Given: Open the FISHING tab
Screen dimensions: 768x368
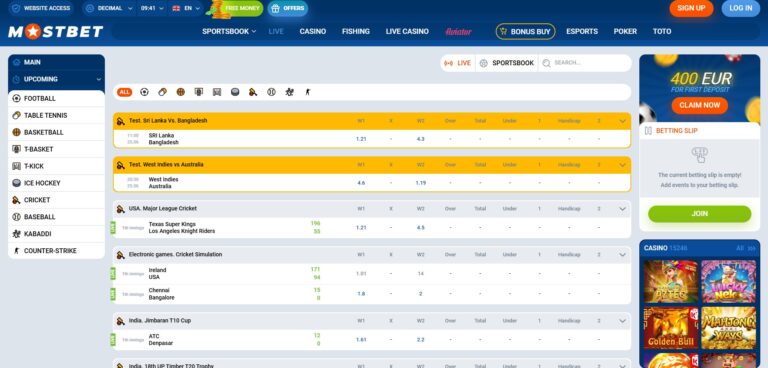Looking at the screenshot, I should pyautogui.click(x=356, y=31).
